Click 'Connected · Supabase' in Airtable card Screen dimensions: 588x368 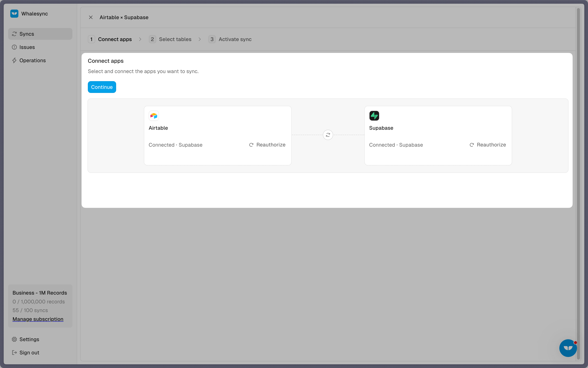175,145
